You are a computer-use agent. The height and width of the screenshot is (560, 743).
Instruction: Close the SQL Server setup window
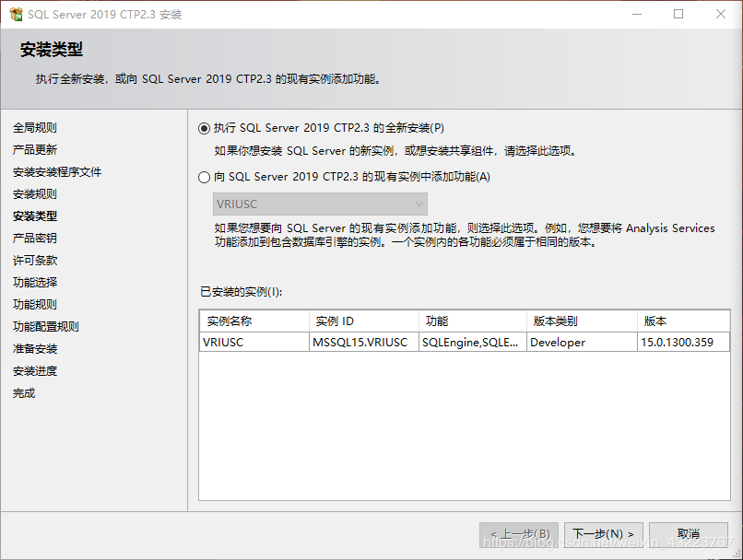[x=721, y=14]
